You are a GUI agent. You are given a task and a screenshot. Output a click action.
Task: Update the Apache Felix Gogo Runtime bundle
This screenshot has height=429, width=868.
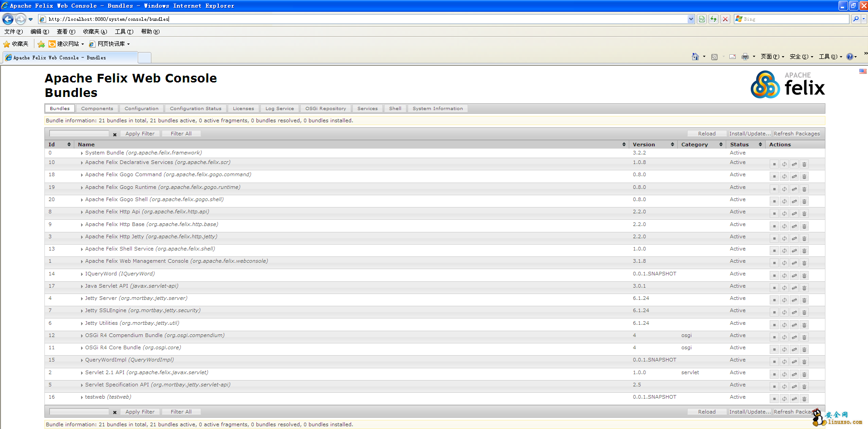click(x=794, y=189)
